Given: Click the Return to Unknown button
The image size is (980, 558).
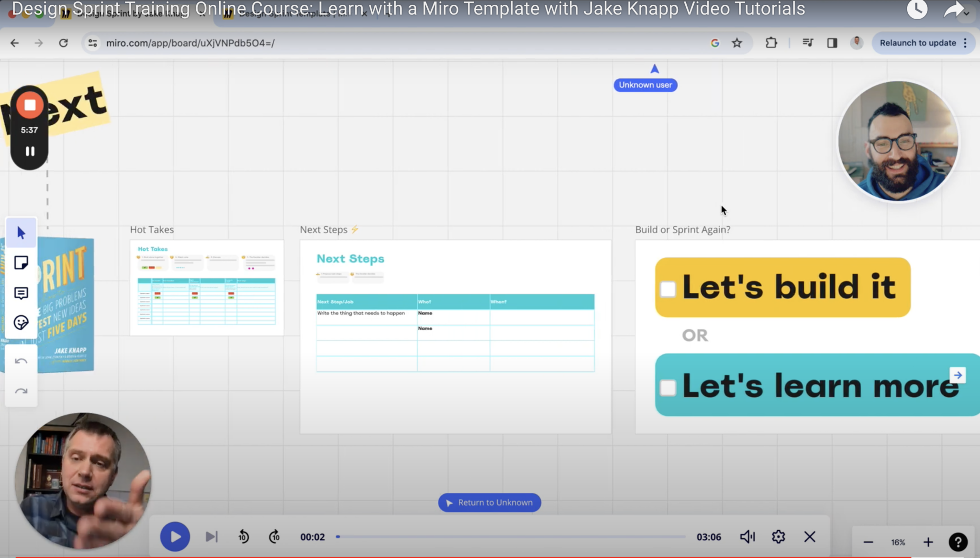Looking at the screenshot, I should click(x=489, y=502).
